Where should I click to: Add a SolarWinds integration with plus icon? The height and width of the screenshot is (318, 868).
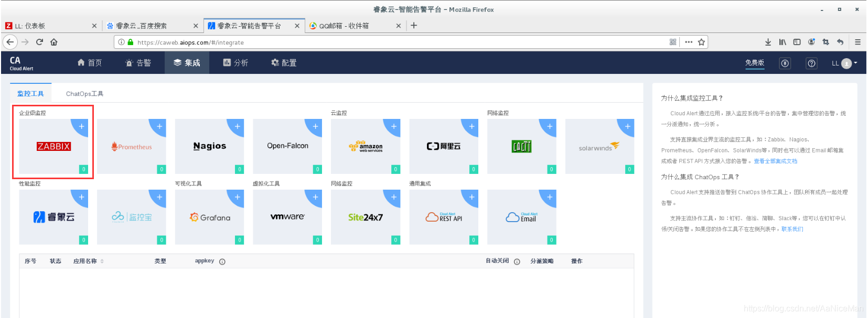[627, 126]
